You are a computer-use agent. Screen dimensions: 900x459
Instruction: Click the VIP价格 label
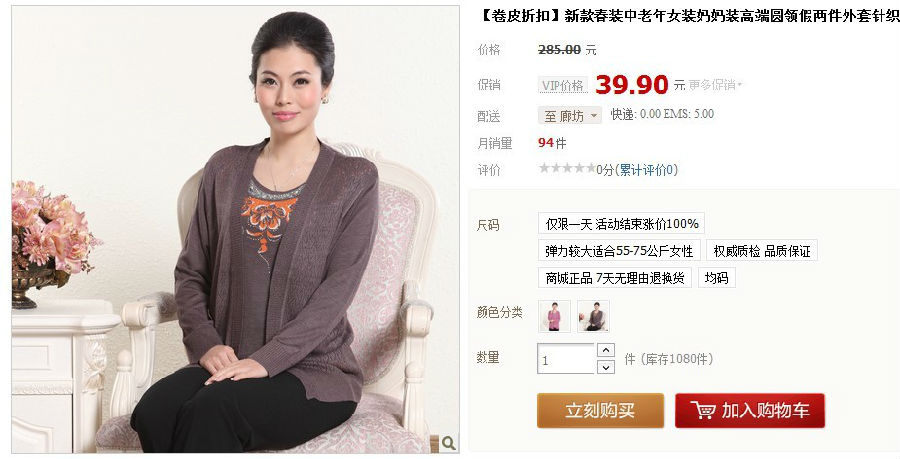coord(562,85)
